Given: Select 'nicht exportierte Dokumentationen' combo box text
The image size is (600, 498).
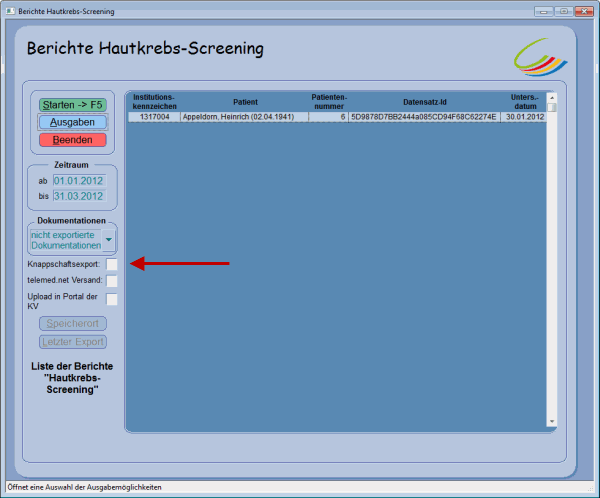Looking at the screenshot, I should [x=65, y=240].
